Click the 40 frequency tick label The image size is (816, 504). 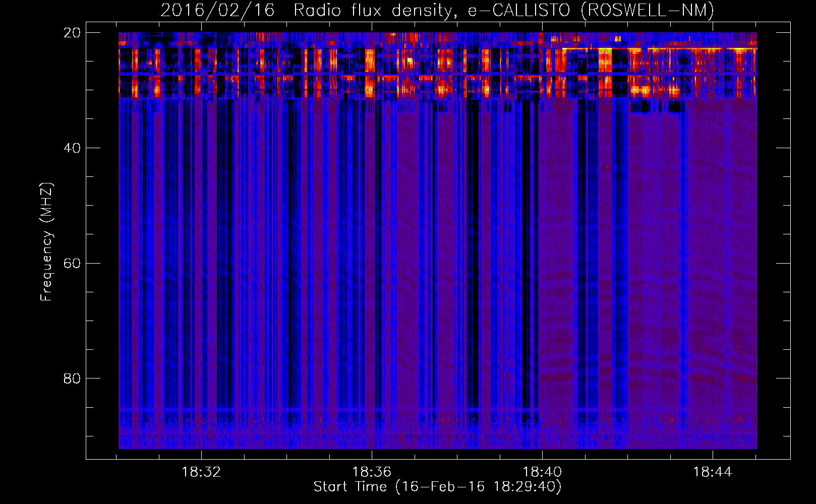point(72,148)
